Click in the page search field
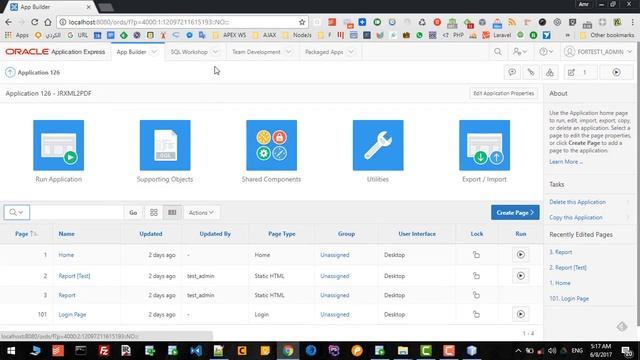Viewport: 640px width, 360px height. coord(77,212)
